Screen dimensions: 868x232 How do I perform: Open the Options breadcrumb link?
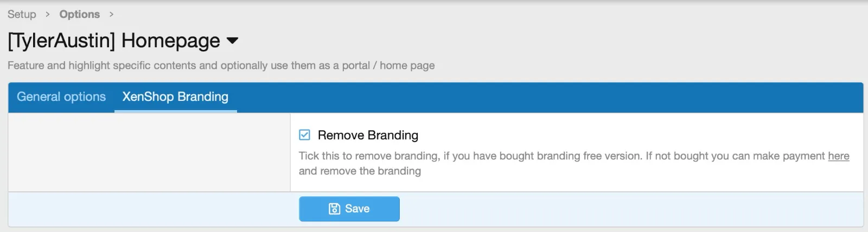[x=80, y=14]
